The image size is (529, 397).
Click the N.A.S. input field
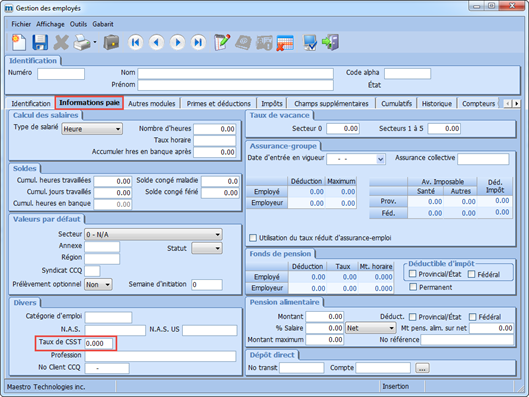(x=115, y=330)
